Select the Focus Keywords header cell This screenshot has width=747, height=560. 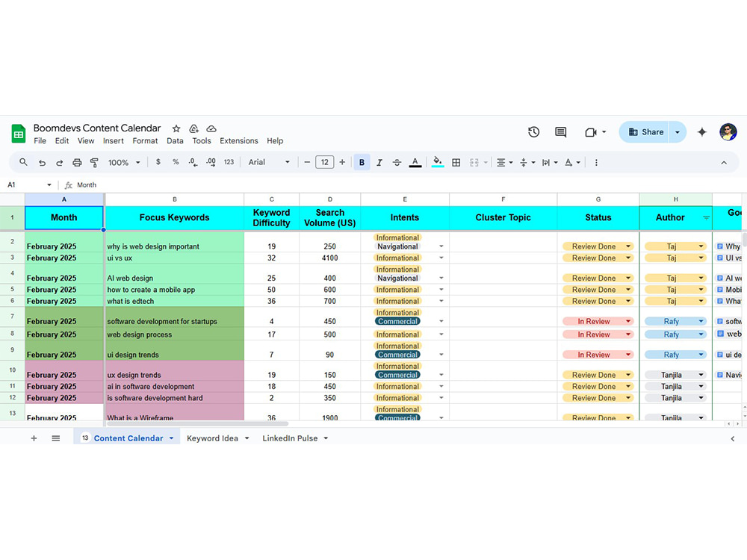click(174, 217)
